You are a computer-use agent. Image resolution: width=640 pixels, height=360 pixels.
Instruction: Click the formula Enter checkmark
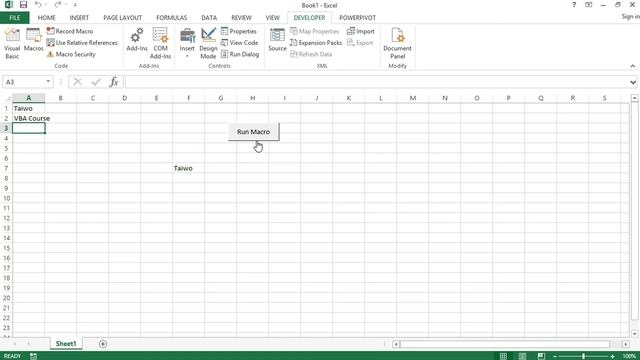click(x=96, y=82)
